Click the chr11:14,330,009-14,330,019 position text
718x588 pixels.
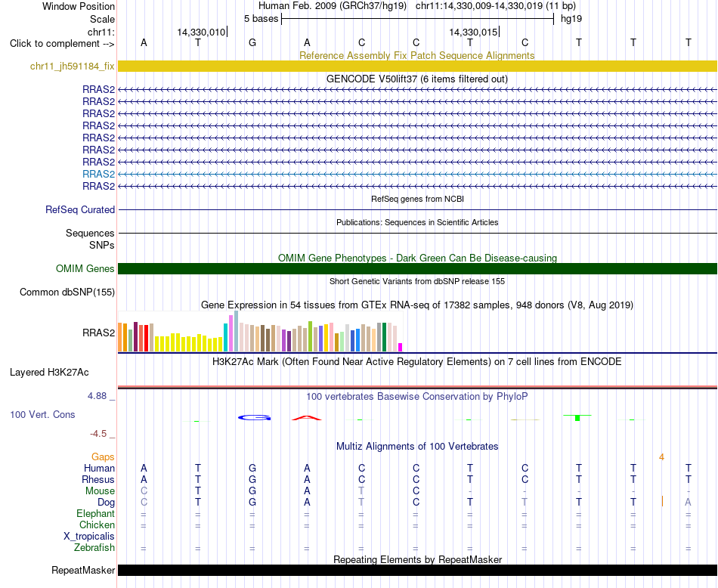[x=479, y=6]
